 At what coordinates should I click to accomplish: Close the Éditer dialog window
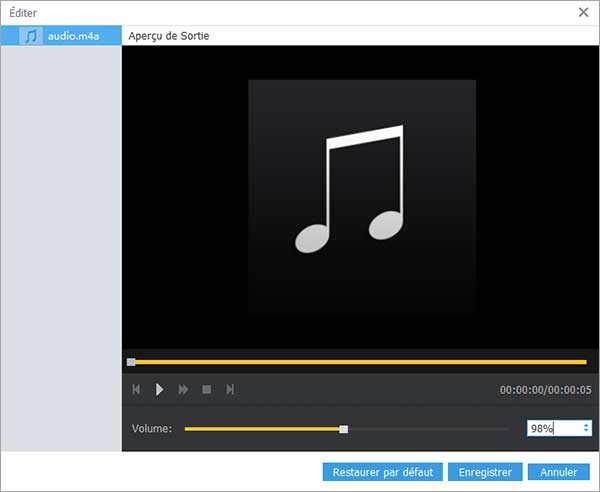[x=584, y=12]
